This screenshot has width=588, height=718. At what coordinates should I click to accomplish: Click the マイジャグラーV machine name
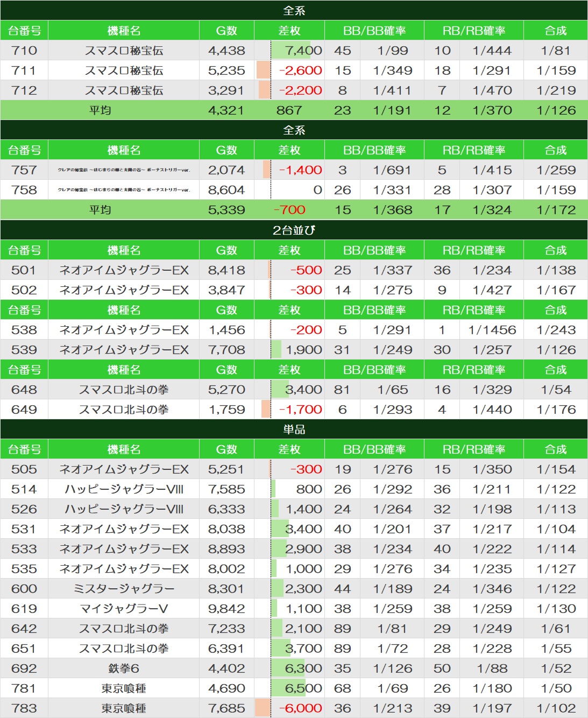124,608
